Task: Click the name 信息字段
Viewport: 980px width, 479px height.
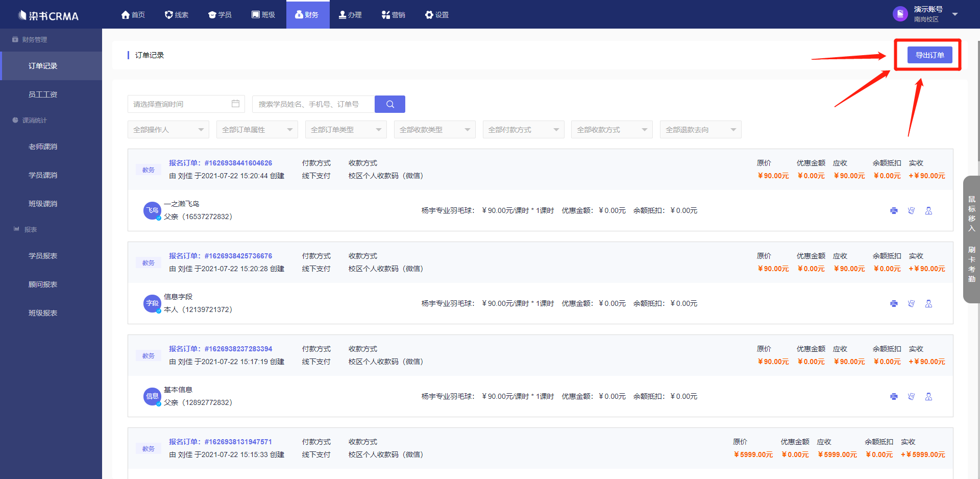Action: (178, 297)
